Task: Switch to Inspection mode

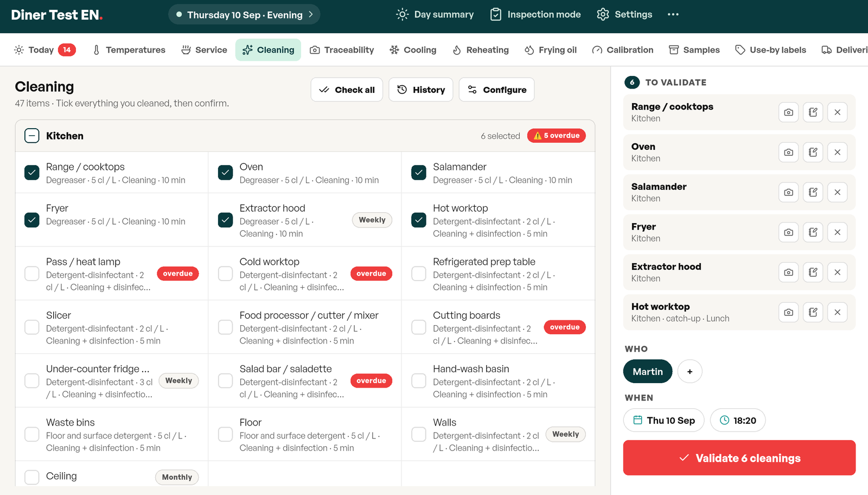Action: (x=535, y=15)
